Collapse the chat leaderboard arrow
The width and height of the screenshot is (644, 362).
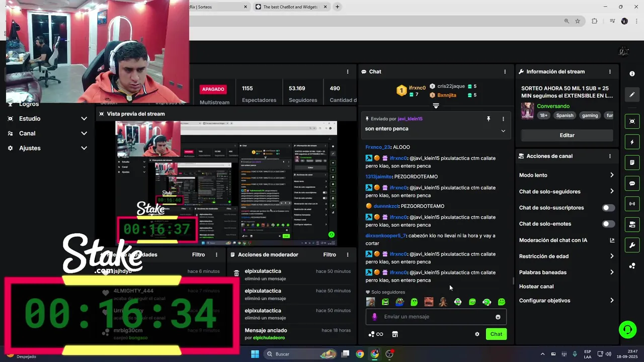pyautogui.click(x=436, y=106)
